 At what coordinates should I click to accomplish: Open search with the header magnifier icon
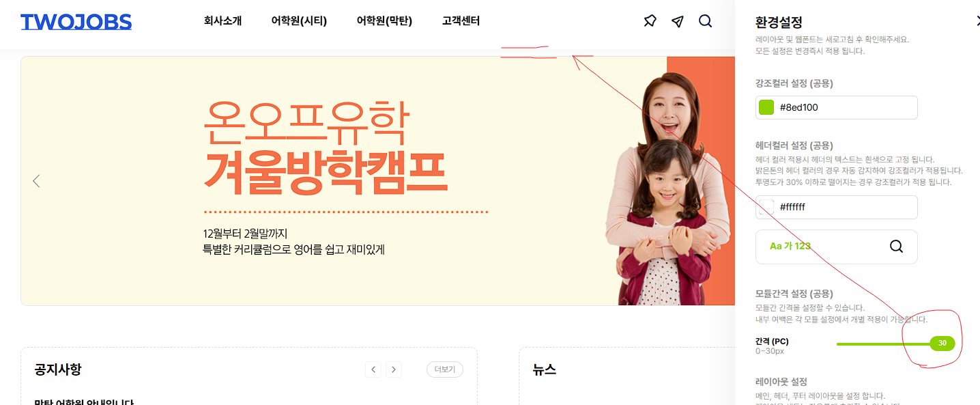[x=706, y=21]
